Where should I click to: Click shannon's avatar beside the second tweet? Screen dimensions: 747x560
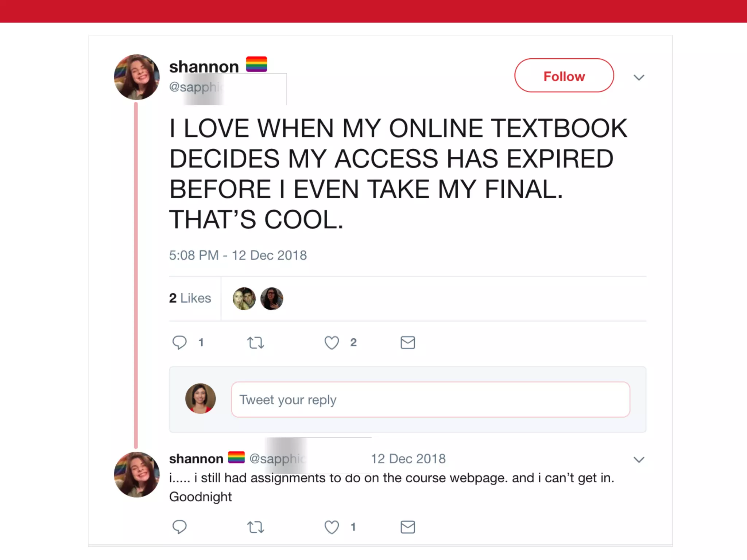(137, 474)
